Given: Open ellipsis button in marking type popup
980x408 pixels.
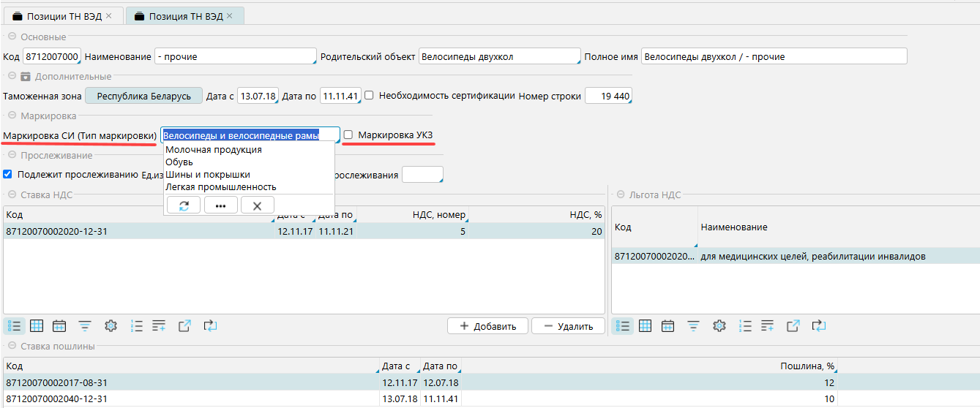Looking at the screenshot, I should pos(220,206).
